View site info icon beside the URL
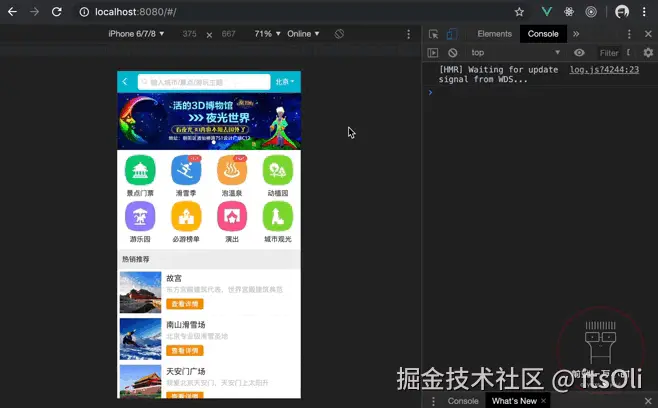This screenshot has width=658, height=408. pyautogui.click(x=84, y=12)
